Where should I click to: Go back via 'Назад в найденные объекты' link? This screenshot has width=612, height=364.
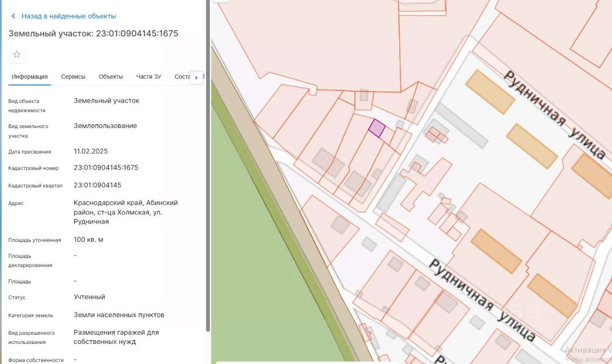point(69,16)
